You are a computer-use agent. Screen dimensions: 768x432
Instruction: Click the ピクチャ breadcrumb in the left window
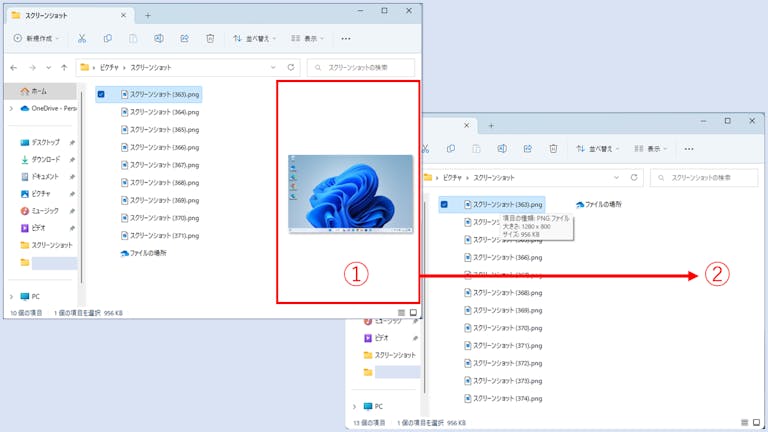point(109,68)
